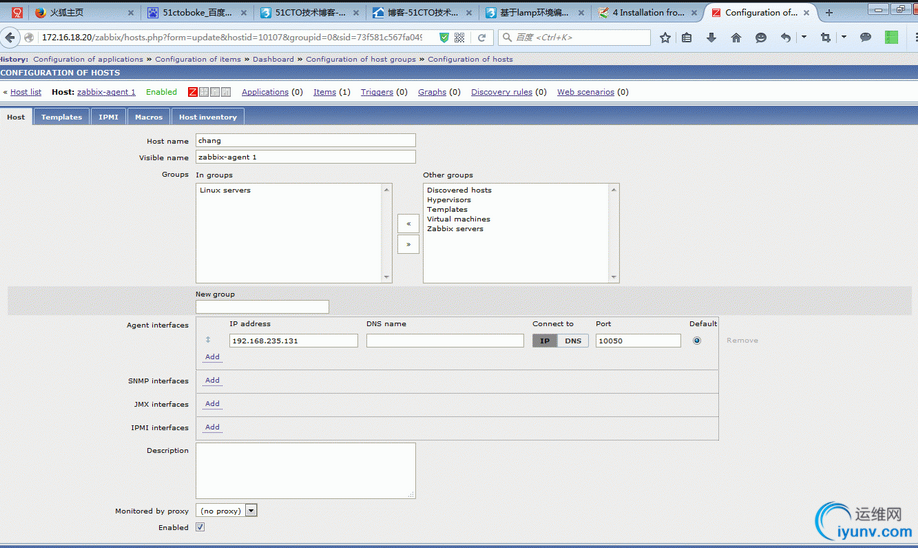
Task: Open the Host inventory tab
Action: [x=208, y=117]
